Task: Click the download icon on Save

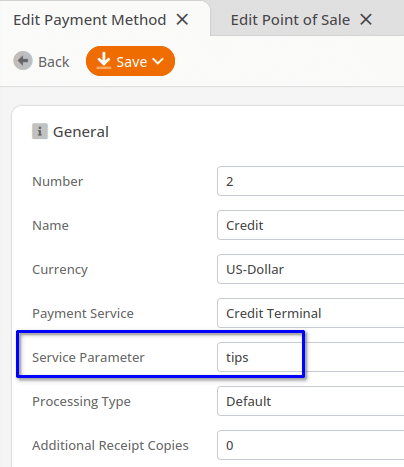Action: tap(104, 61)
